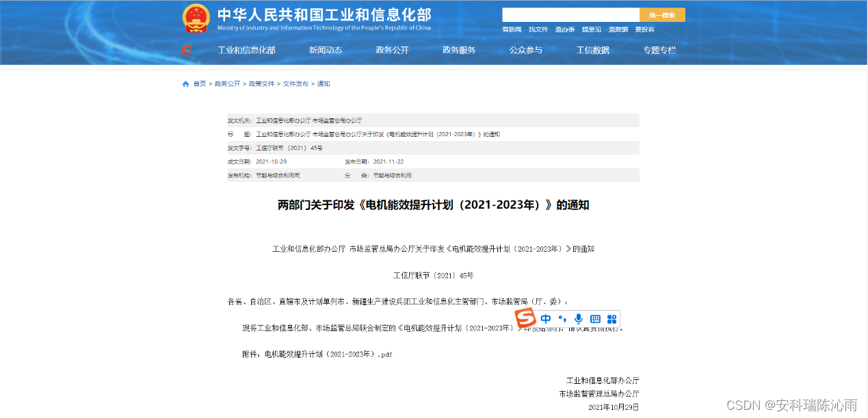Click the 看新闻 quick link
Image resolution: width=868 pixels, height=418 pixels.
(512, 29)
